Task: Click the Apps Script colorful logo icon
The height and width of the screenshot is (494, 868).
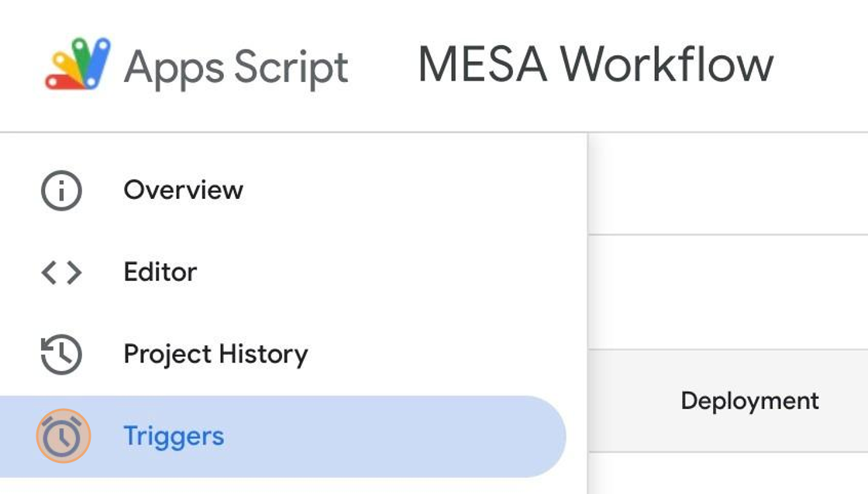Action: [x=77, y=64]
